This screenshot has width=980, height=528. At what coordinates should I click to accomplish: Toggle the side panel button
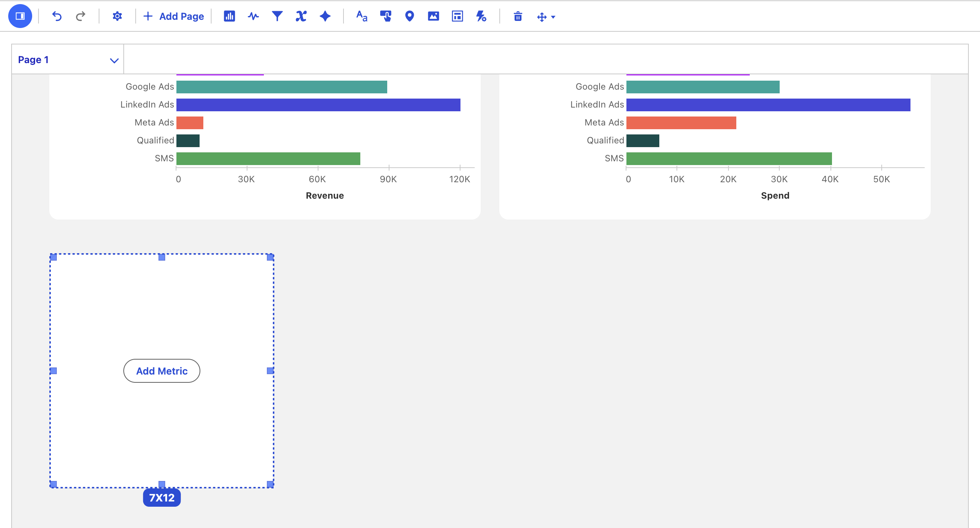point(20,16)
